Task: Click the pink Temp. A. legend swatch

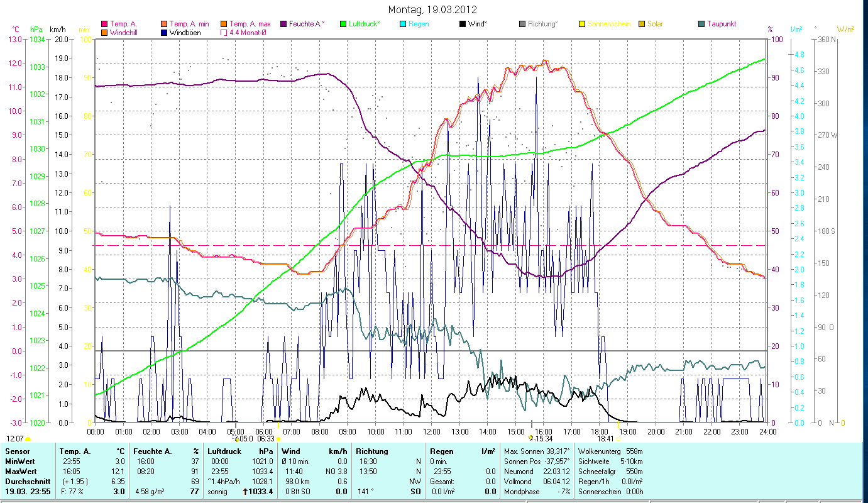Action: (104, 24)
